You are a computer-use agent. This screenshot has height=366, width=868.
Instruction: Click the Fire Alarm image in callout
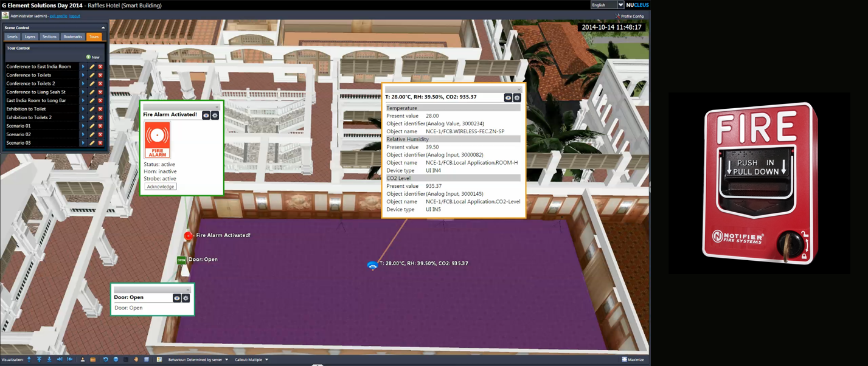point(157,140)
